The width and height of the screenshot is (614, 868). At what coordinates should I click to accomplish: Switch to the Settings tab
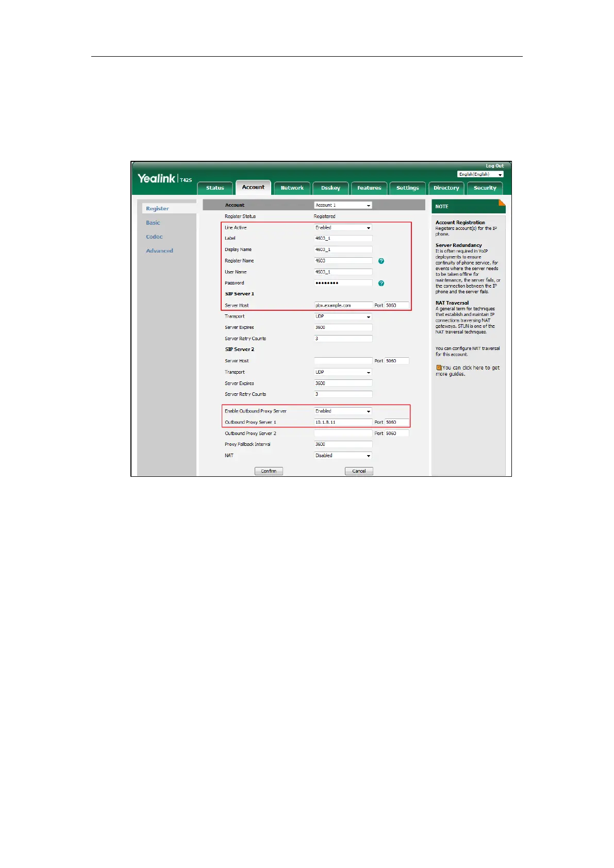407,188
